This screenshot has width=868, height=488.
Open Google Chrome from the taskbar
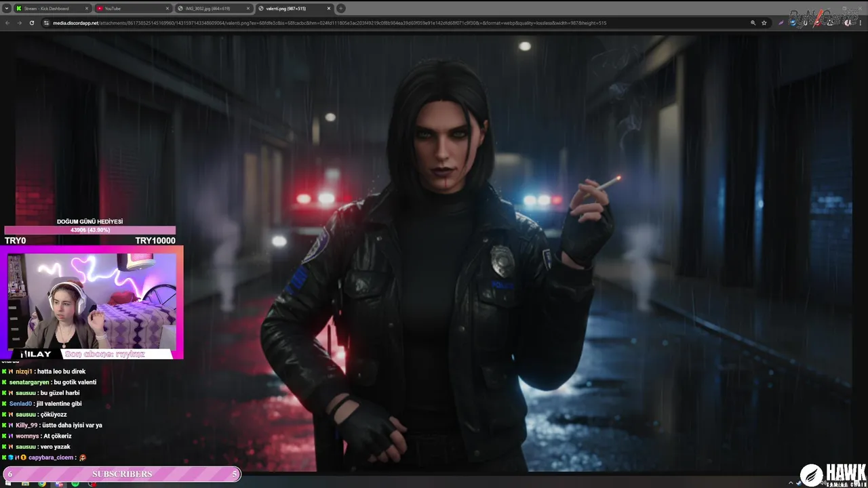pyautogui.click(x=42, y=483)
